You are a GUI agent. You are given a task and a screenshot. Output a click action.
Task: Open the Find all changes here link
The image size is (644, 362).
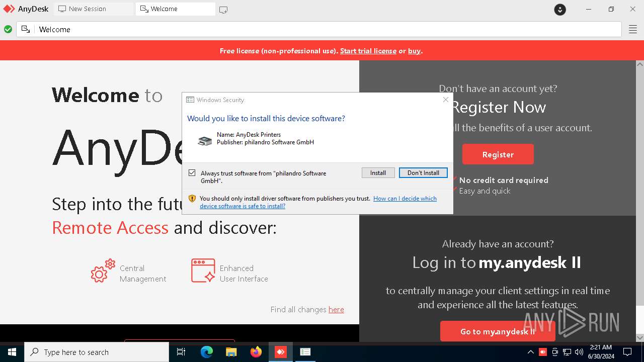336,309
